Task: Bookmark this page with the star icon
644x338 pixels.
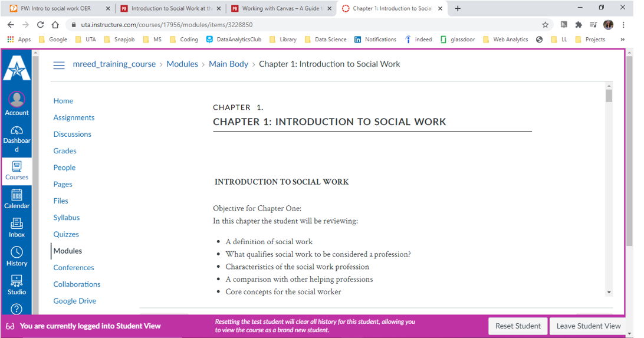Action: tap(545, 25)
